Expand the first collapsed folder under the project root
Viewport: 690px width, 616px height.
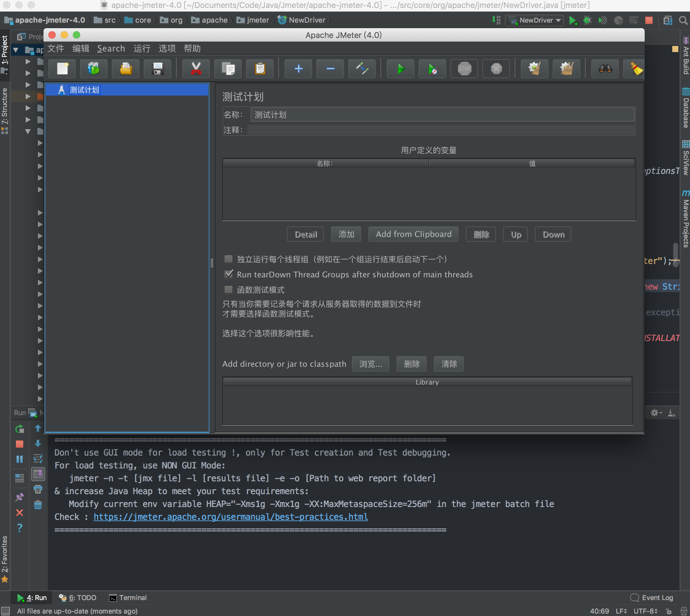click(x=28, y=62)
